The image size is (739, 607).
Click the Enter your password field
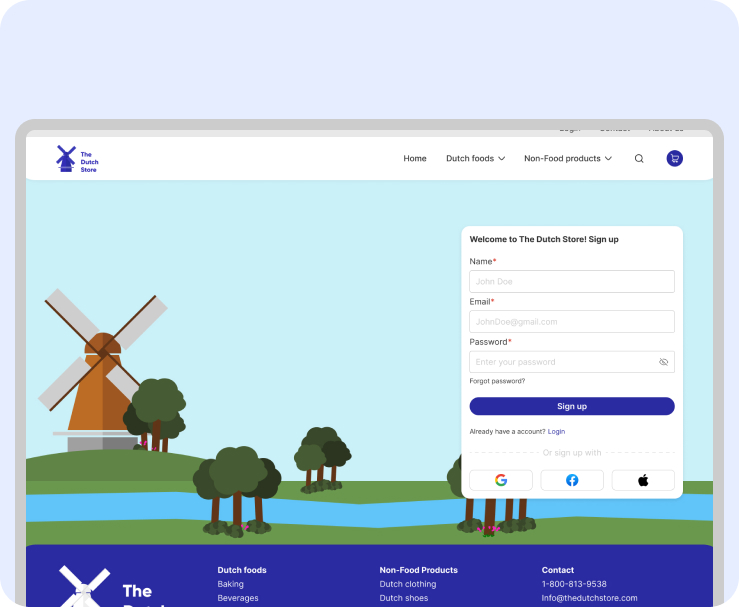(x=560, y=362)
